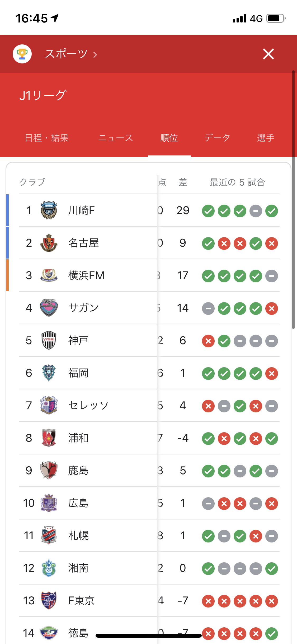Viewport: 297px width, 644px height.
Task: Tap Kawasaki F's most recent win indicator
Action: tap(272, 211)
